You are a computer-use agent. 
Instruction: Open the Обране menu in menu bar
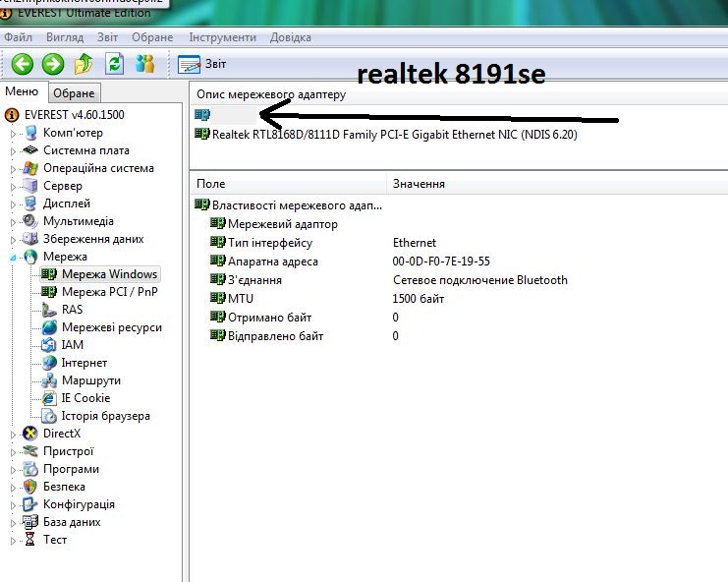[152, 37]
